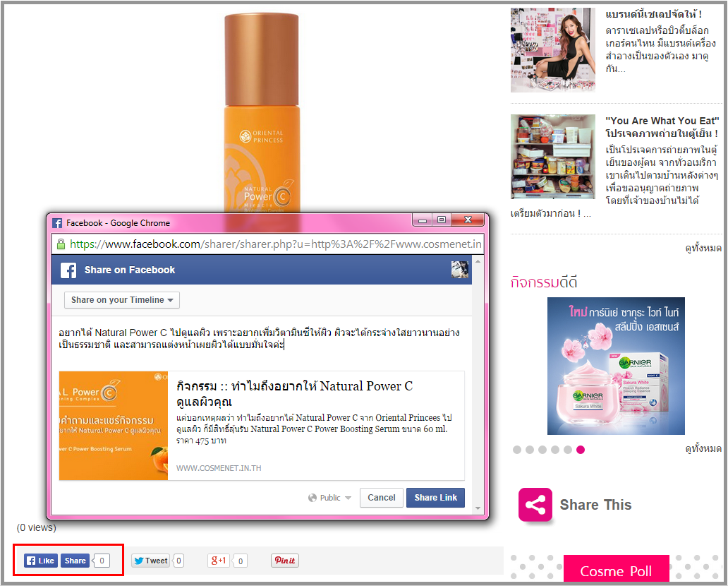Select the fifth carousel dot
Image resolution: width=728 pixels, height=586 pixels.
568,450
